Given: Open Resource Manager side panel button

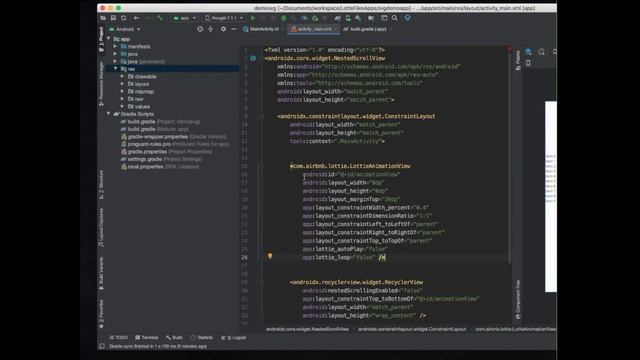Looking at the screenshot, I should tap(101, 84).
